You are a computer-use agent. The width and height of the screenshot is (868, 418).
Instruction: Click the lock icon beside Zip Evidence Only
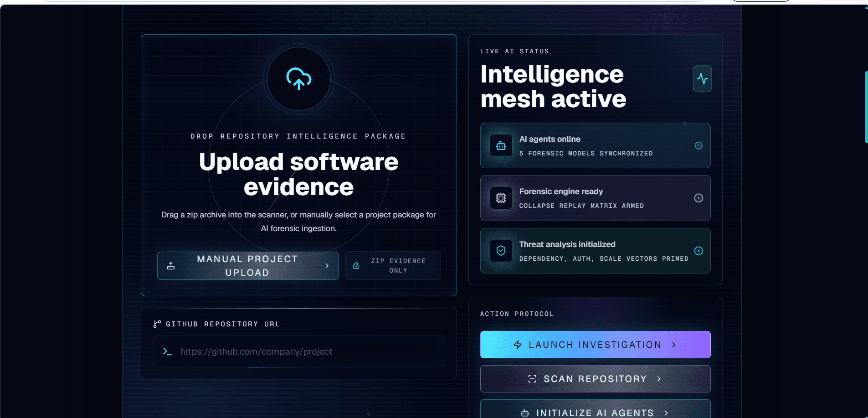pyautogui.click(x=356, y=266)
